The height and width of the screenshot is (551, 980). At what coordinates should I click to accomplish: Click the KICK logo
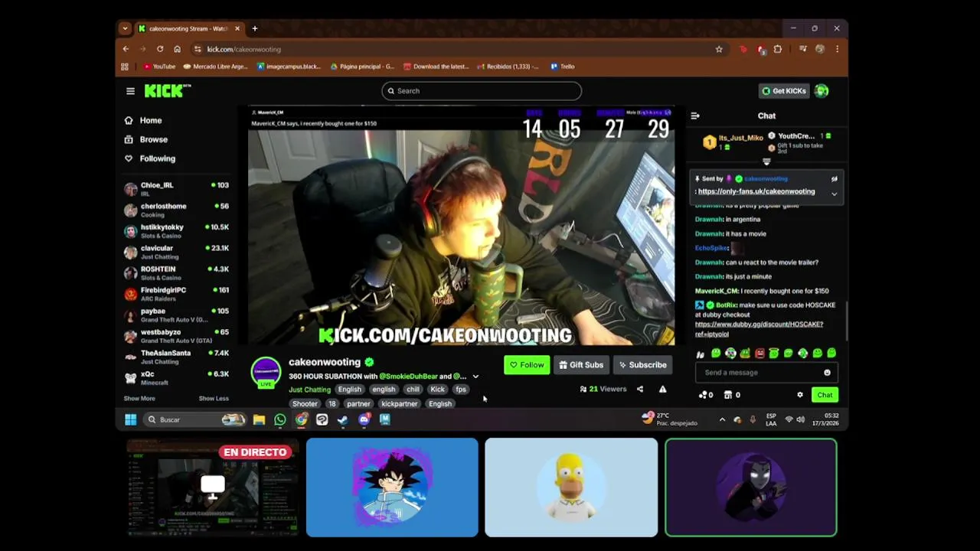167,90
